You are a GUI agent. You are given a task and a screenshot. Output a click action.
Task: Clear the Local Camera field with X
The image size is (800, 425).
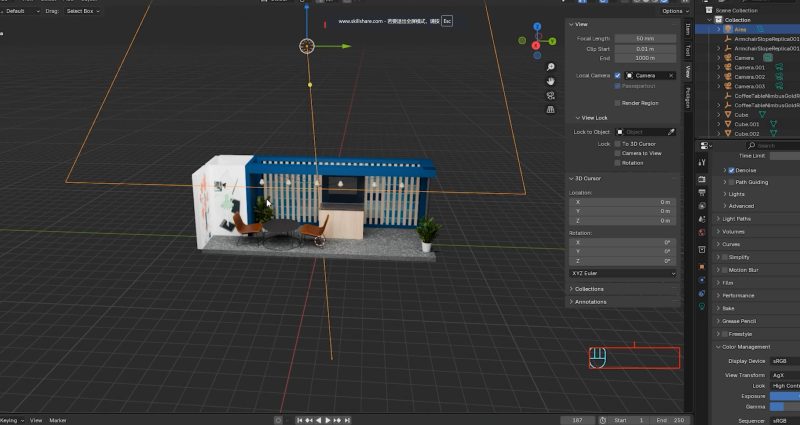pos(671,76)
